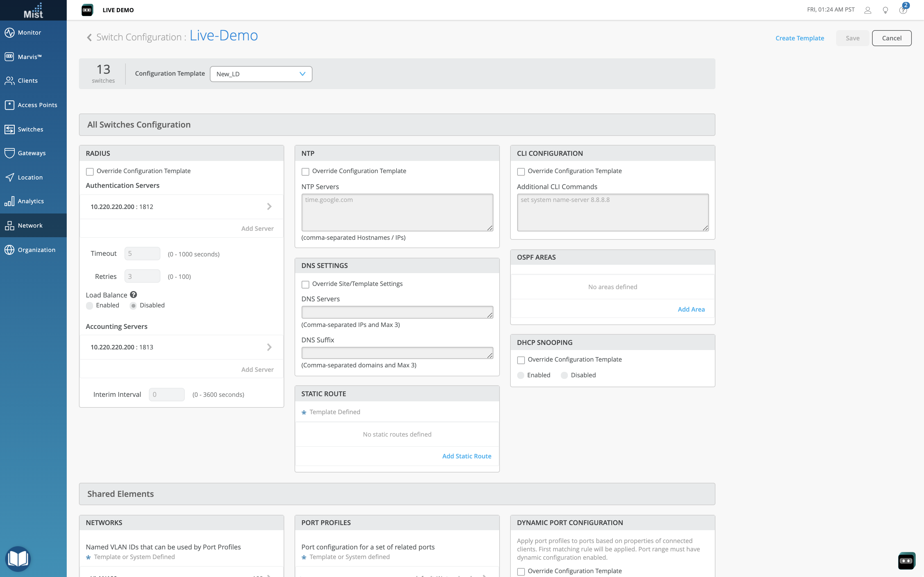The image size is (924, 577).
Task: Tick DHCP Snooping Override Configuration Template
Action: point(521,360)
